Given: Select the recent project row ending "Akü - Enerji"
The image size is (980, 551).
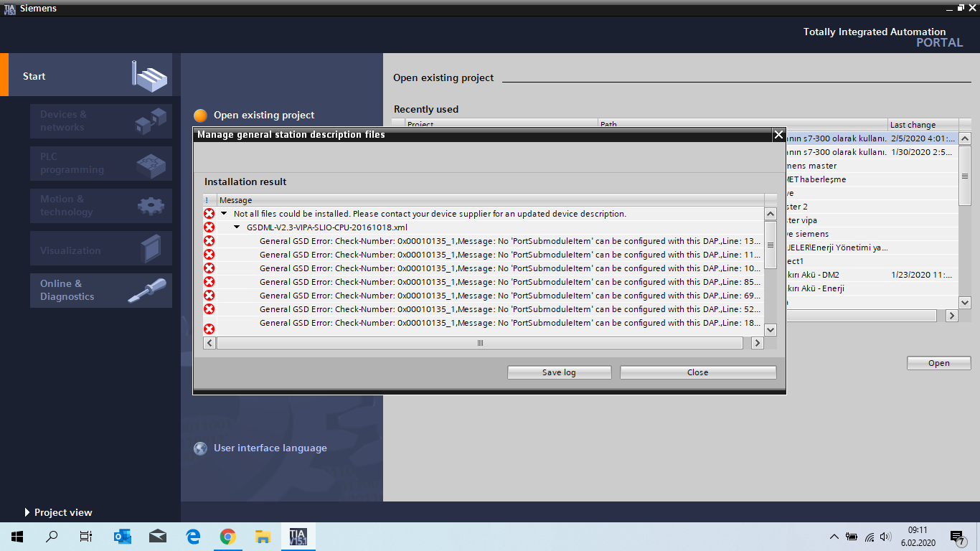Looking at the screenshot, I should [x=872, y=288].
